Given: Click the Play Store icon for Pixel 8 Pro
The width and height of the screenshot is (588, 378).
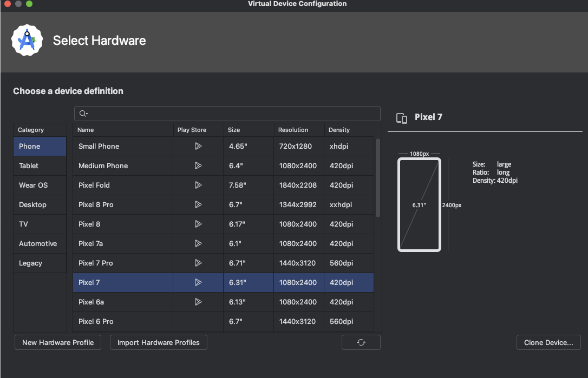Looking at the screenshot, I should pyautogui.click(x=198, y=204).
